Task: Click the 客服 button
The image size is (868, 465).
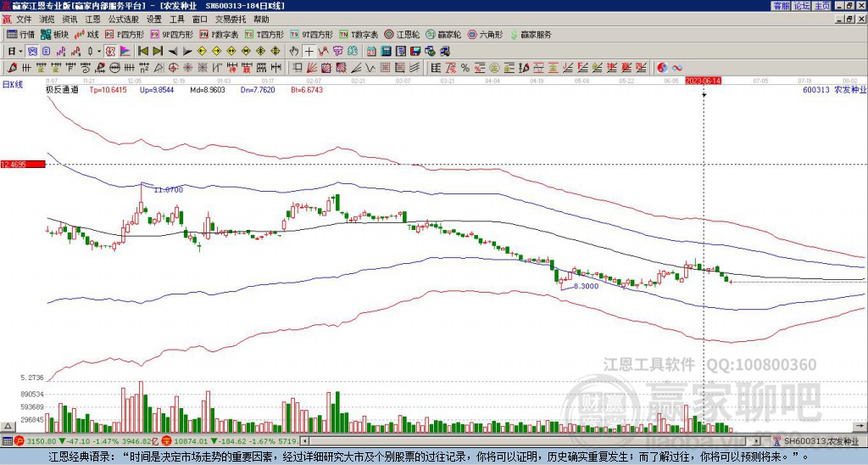Action: 781,6
